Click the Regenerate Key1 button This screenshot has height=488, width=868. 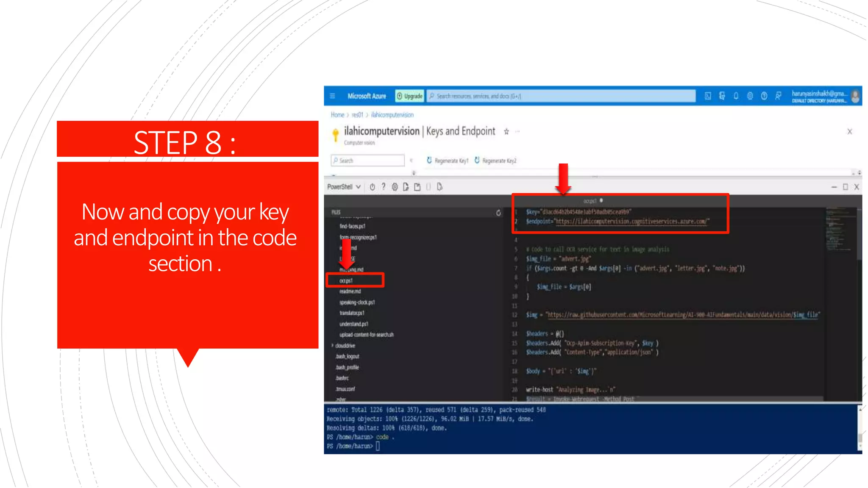click(x=448, y=161)
